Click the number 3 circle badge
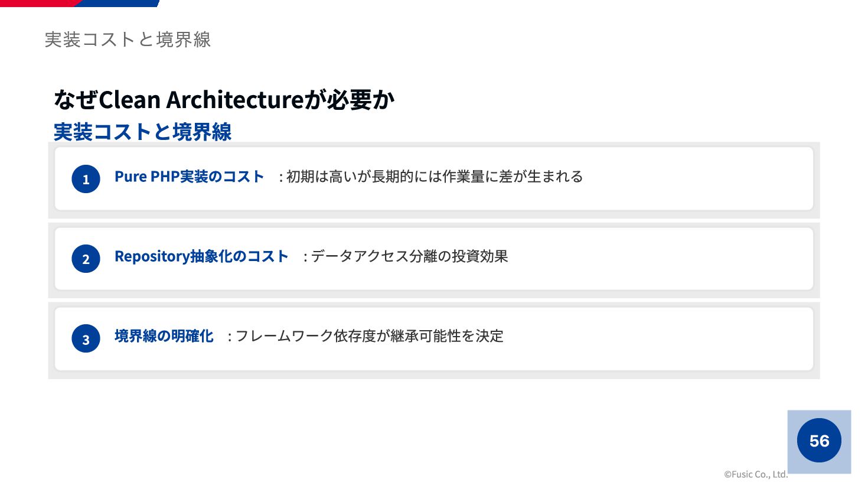 [x=86, y=338]
